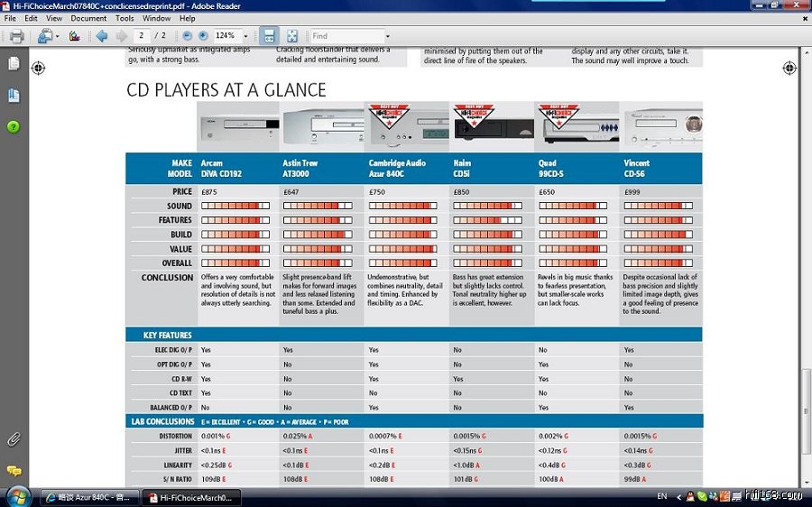Go to the previous page with blue arrow
Screen dimensions: 812x507
(x=101, y=36)
